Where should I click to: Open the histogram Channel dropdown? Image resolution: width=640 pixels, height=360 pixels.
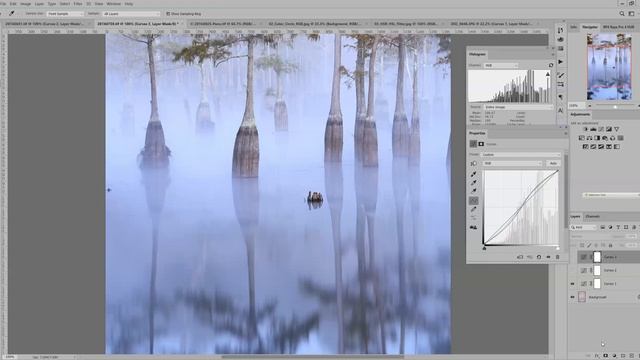500,65
